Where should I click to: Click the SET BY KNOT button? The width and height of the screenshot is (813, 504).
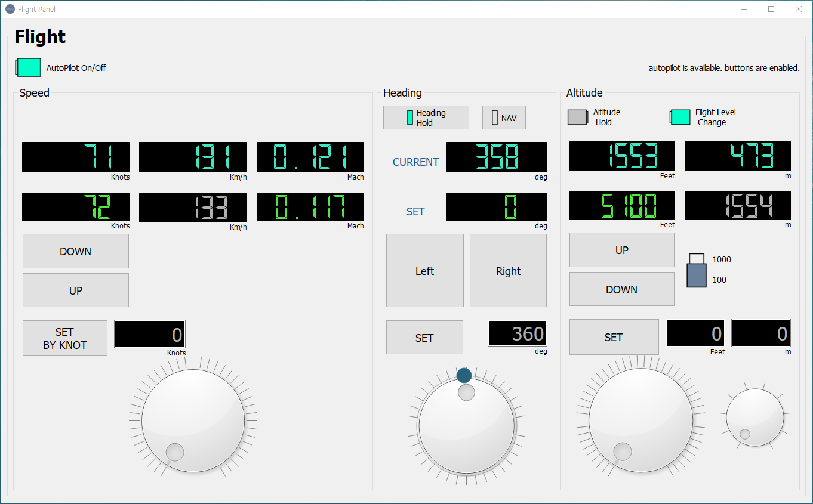click(x=65, y=338)
